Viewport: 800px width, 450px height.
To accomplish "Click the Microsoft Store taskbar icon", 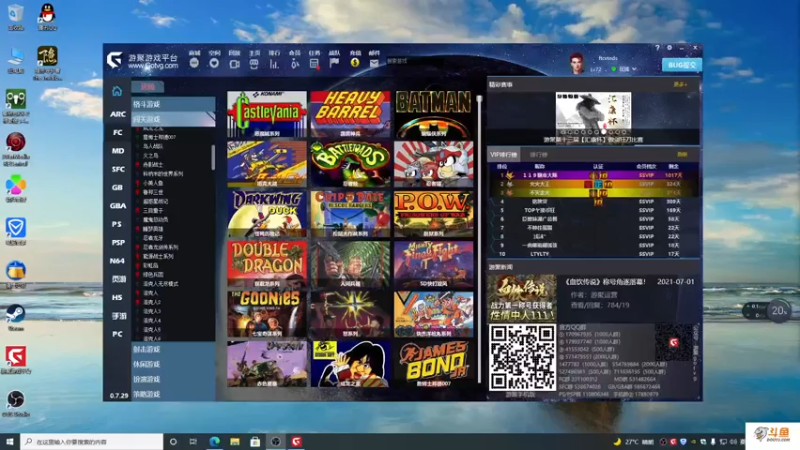I will (x=255, y=441).
